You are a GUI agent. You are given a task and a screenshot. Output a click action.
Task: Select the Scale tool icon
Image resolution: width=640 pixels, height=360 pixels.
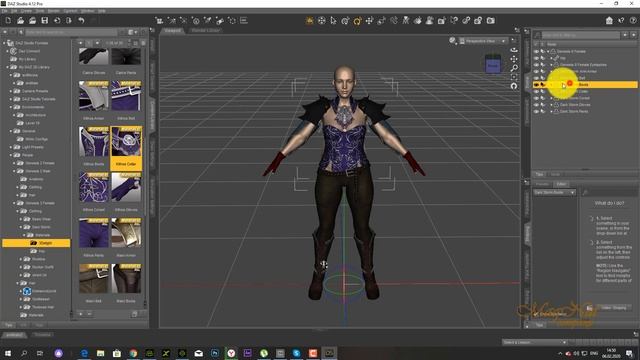381,20
